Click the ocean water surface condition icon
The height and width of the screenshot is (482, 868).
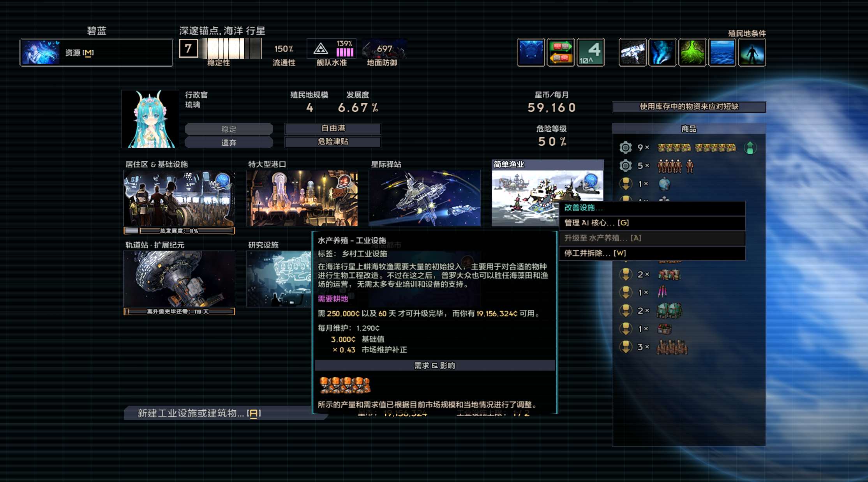[722, 53]
